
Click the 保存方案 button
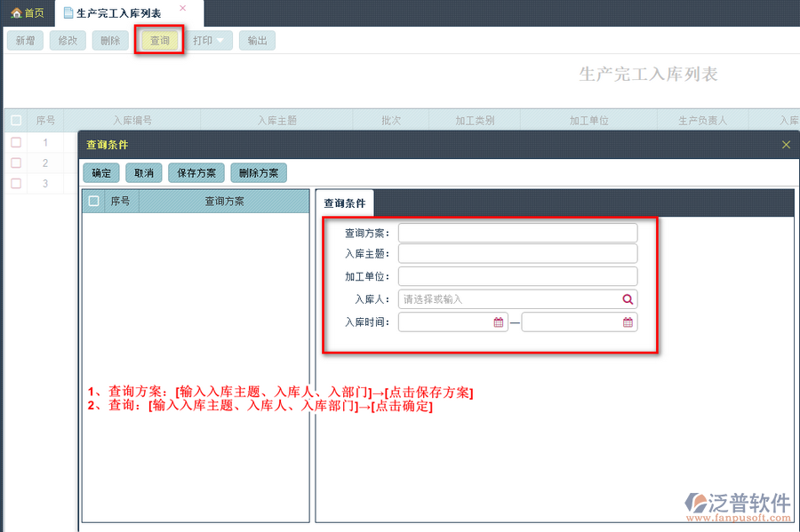(x=196, y=173)
